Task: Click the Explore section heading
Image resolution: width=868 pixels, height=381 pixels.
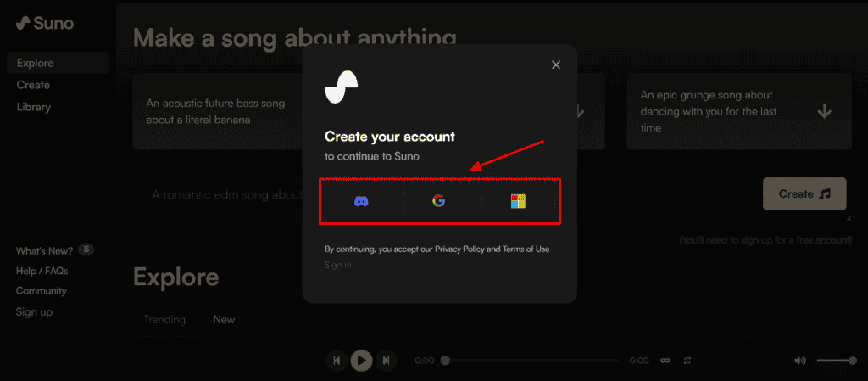Action: [176, 277]
